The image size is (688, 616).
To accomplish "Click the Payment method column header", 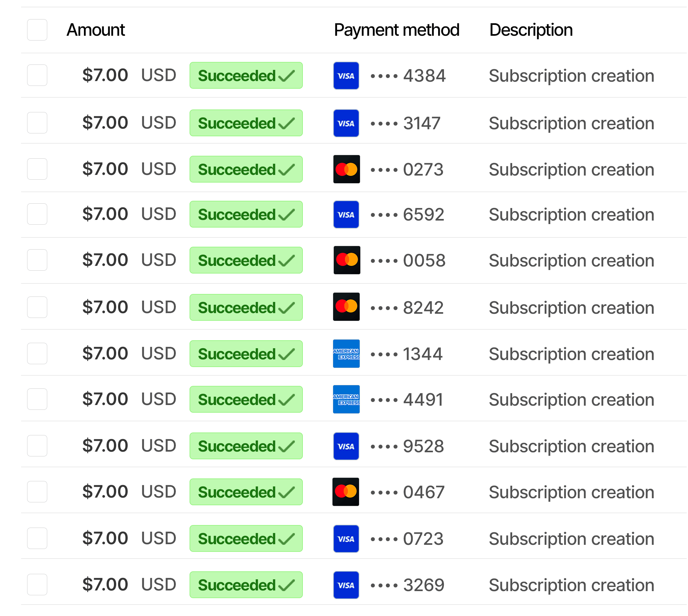I will click(x=396, y=30).
